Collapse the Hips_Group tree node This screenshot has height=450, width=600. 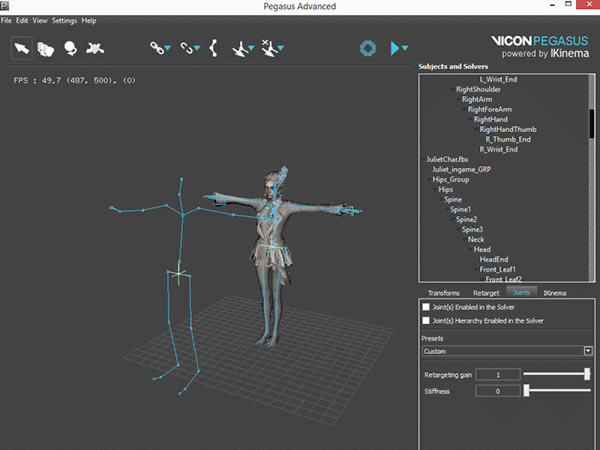429,179
